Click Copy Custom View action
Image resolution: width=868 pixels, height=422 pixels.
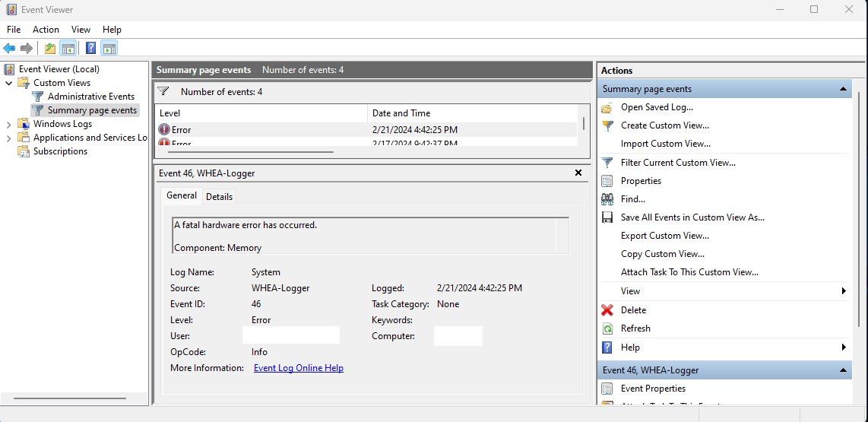tap(663, 254)
